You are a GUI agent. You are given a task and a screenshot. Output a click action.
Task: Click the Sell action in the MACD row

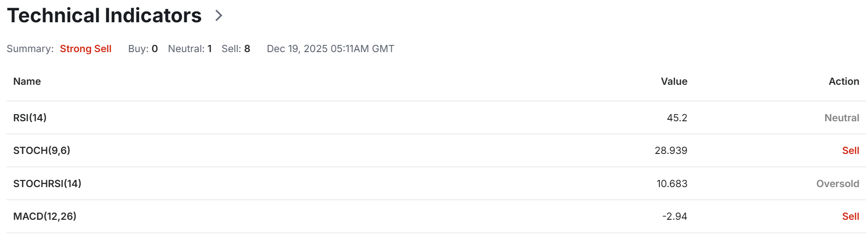[x=850, y=216]
